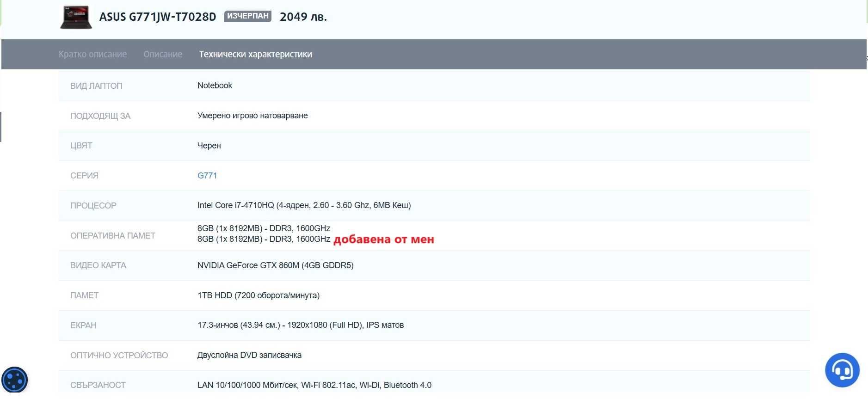Click the 17.3-инчов screen specification
868x405 pixels.
301,325
